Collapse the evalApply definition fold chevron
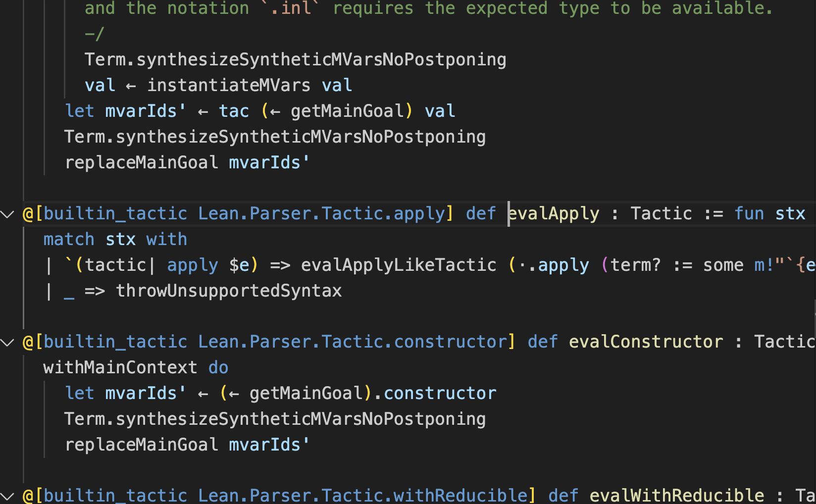The image size is (816, 504). pyautogui.click(x=7, y=214)
